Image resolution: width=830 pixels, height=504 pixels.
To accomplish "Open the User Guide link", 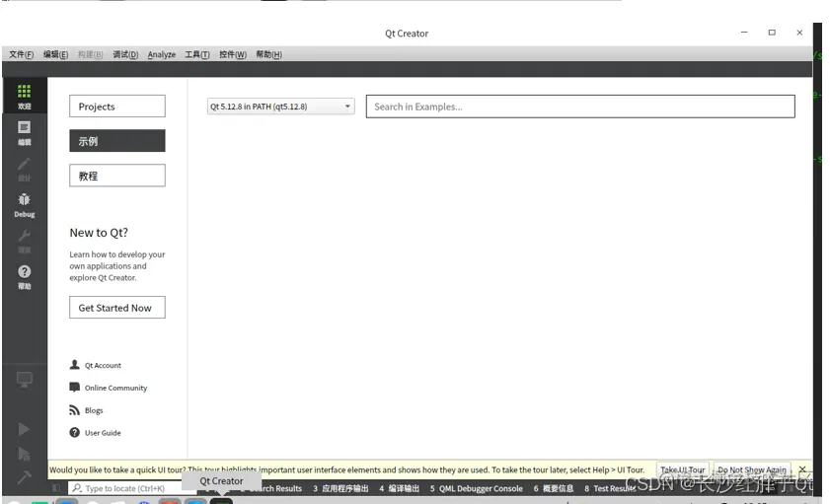I will [x=96, y=433].
